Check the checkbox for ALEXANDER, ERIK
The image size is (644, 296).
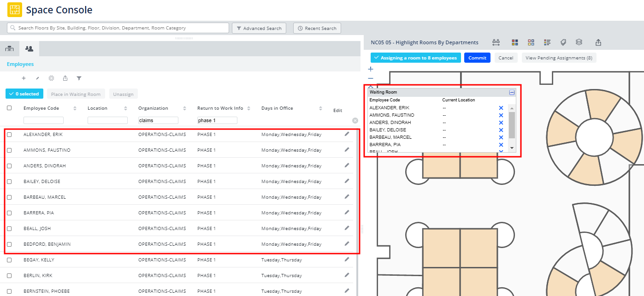10,134
